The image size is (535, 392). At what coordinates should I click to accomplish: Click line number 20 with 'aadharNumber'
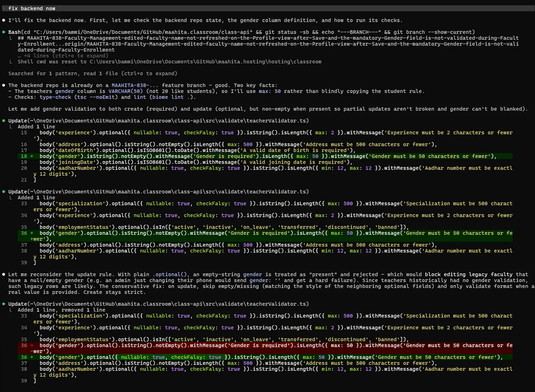pyautogui.click(x=24, y=168)
